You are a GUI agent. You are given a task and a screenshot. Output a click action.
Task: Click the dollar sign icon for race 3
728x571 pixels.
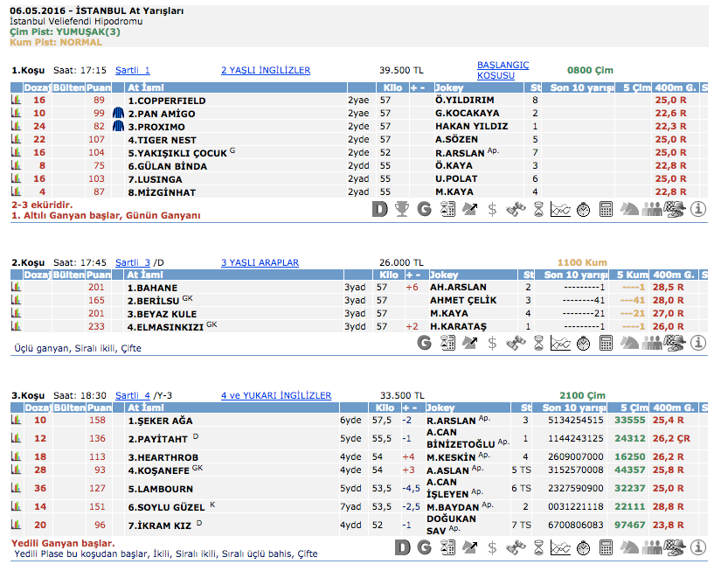coord(493,547)
